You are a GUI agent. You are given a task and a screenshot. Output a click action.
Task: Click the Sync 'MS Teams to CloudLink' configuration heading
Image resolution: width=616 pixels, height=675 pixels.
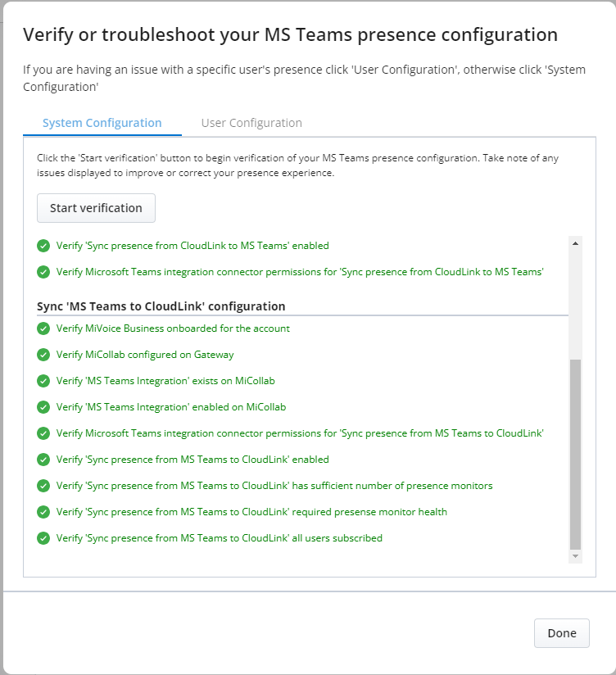pyautogui.click(x=161, y=306)
